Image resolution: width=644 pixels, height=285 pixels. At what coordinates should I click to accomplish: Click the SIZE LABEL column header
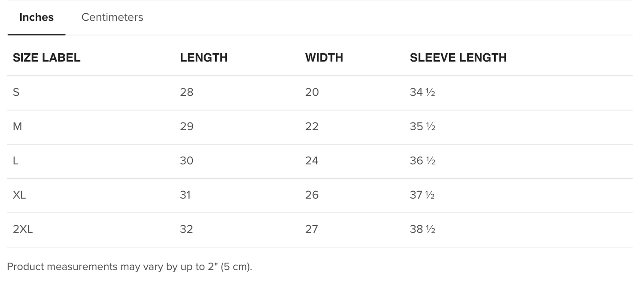[x=47, y=58]
